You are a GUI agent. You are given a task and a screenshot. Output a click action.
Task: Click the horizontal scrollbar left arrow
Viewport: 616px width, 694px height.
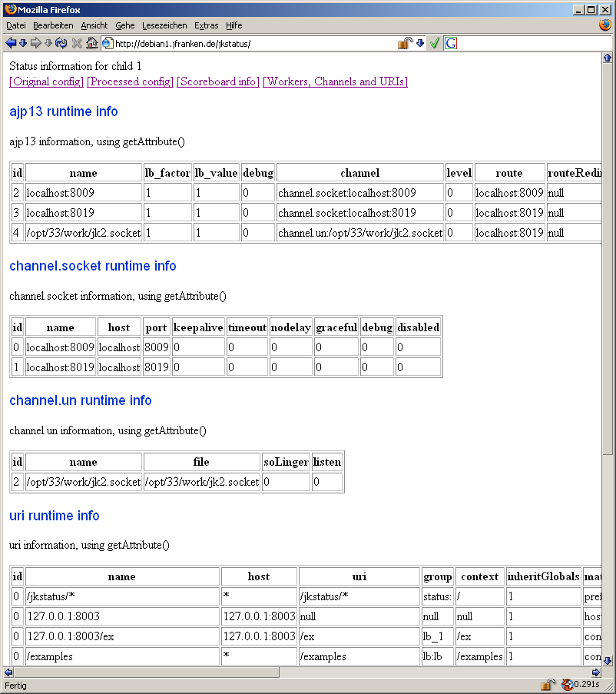pyautogui.click(x=8, y=672)
